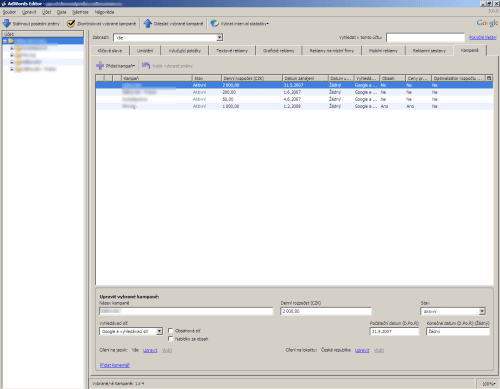Screen dimensions: 500x389
Task: Click the blue upload arrow to post campaigns
Action: (x=148, y=24)
